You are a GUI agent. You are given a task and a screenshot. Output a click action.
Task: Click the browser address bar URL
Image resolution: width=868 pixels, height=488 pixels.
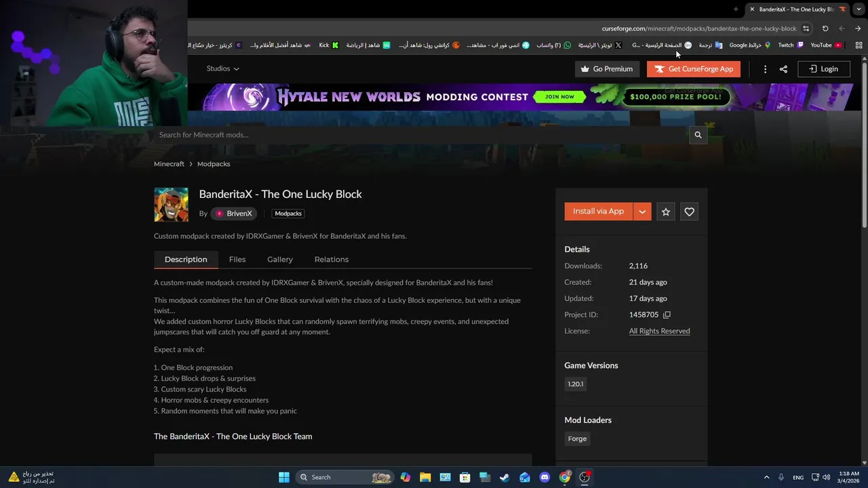(x=698, y=28)
